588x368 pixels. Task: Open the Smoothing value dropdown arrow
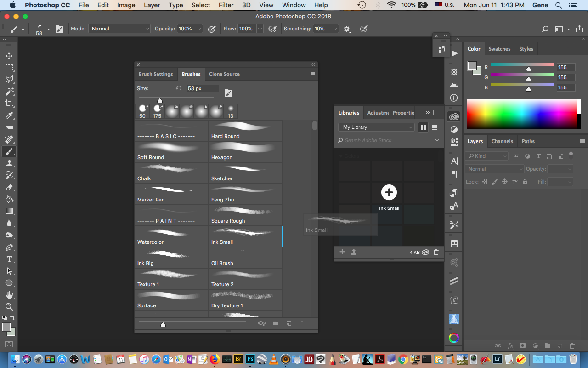pos(335,29)
